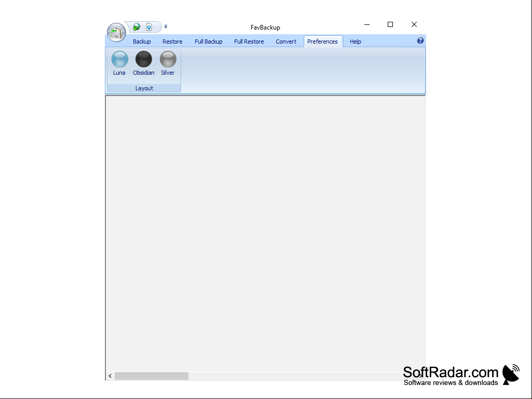Open the Help tab
The image size is (532, 399).
355,42
